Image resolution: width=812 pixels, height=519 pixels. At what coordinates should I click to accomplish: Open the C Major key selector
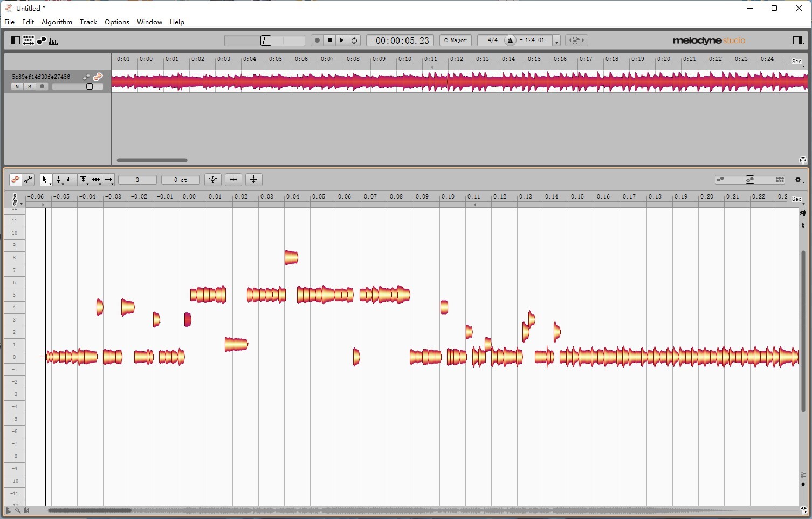tap(455, 40)
